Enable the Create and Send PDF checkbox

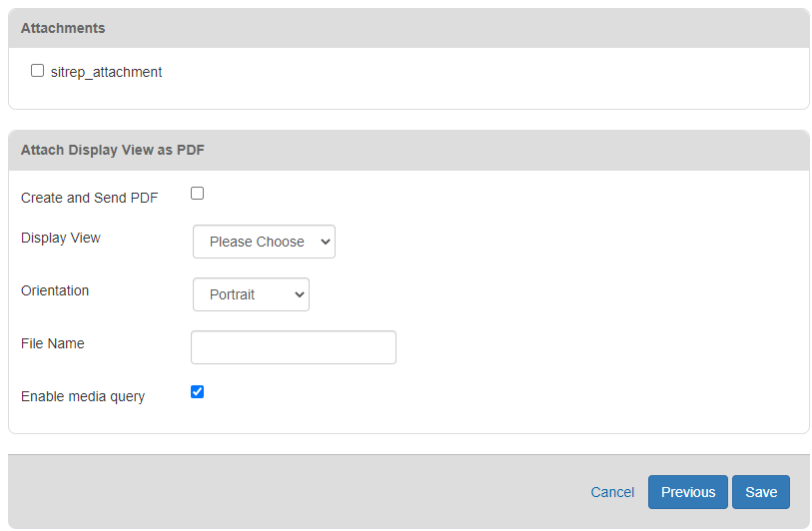(x=197, y=194)
